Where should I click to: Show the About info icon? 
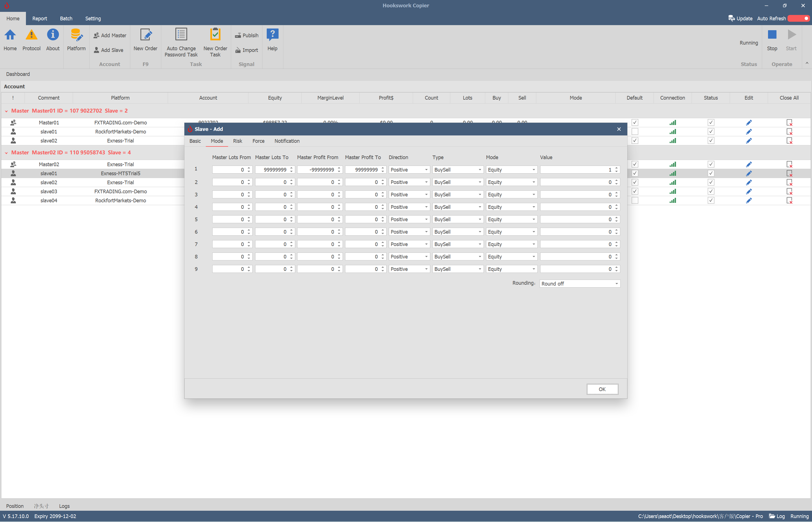[53, 40]
